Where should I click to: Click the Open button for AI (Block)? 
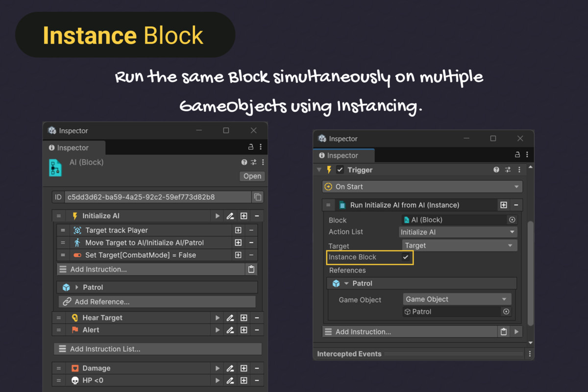coord(251,176)
